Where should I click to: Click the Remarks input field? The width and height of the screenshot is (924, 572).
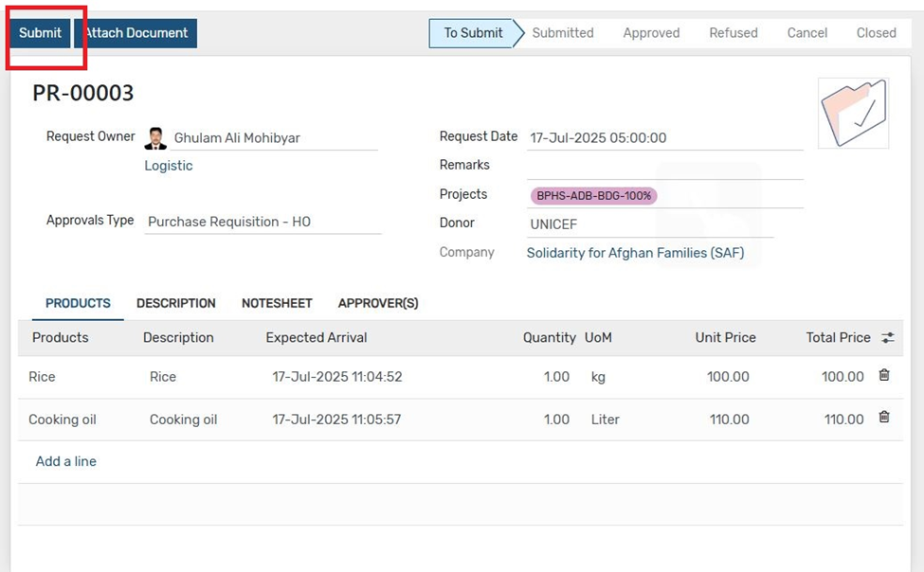click(664, 168)
